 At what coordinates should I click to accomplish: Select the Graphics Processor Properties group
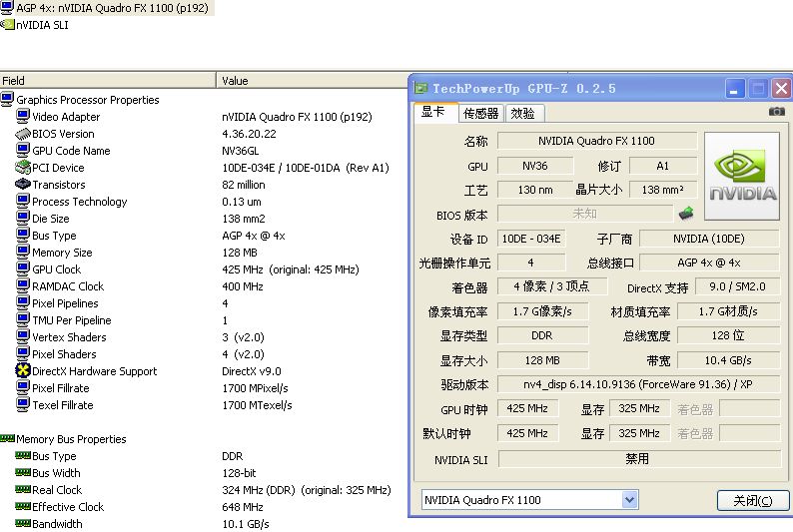[x=87, y=100]
